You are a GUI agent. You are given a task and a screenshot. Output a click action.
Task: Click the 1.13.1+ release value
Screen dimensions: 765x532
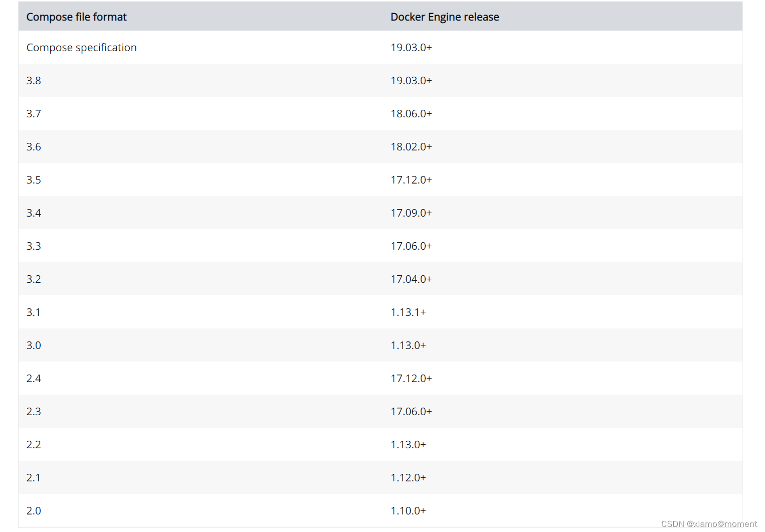click(x=408, y=312)
